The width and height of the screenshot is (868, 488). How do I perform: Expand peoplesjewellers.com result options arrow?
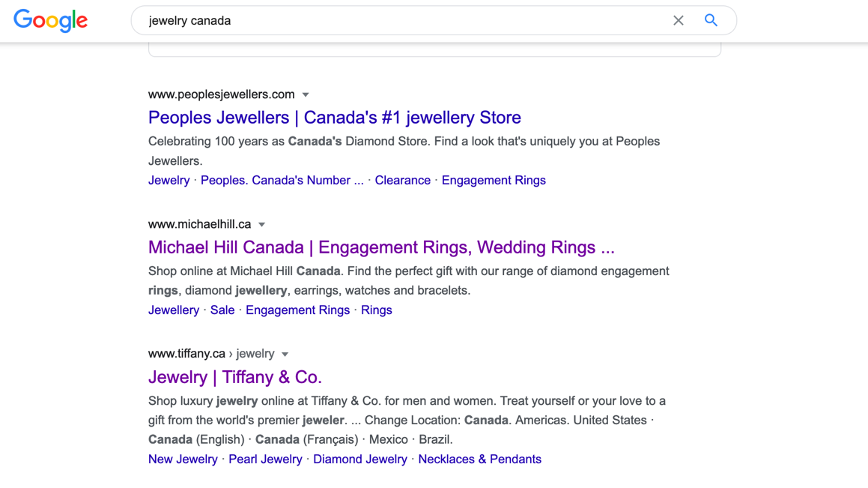point(306,95)
